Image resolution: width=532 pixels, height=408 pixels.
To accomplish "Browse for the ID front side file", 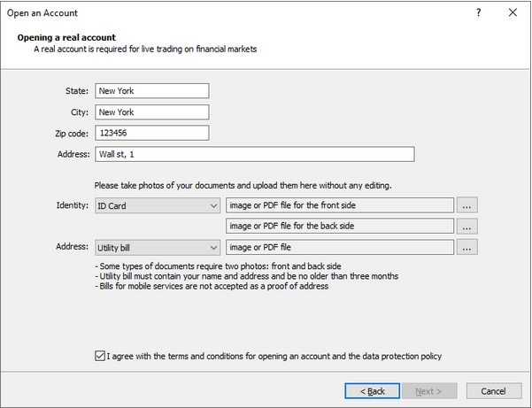I will (x=469, y=205).
